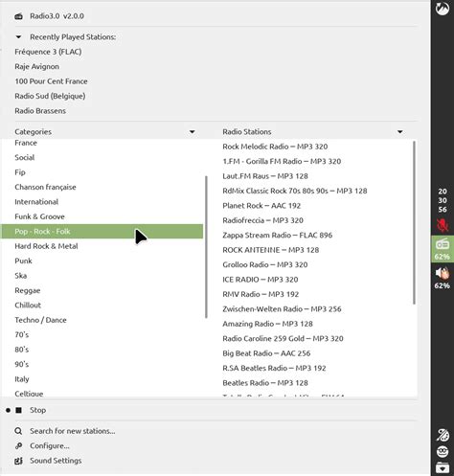Open the paint palette applet in panel
This screenshot has height=476, width=454.
click(x=443, y=435)
